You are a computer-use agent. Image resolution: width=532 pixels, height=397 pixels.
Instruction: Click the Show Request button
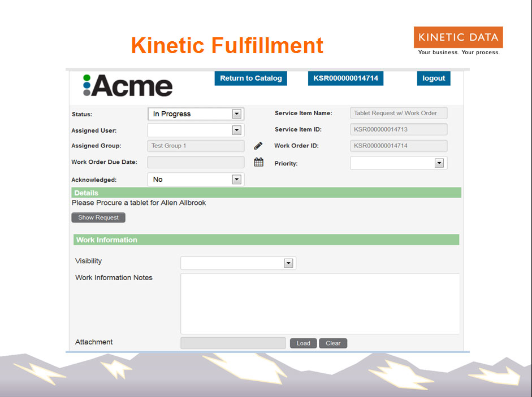98,217
